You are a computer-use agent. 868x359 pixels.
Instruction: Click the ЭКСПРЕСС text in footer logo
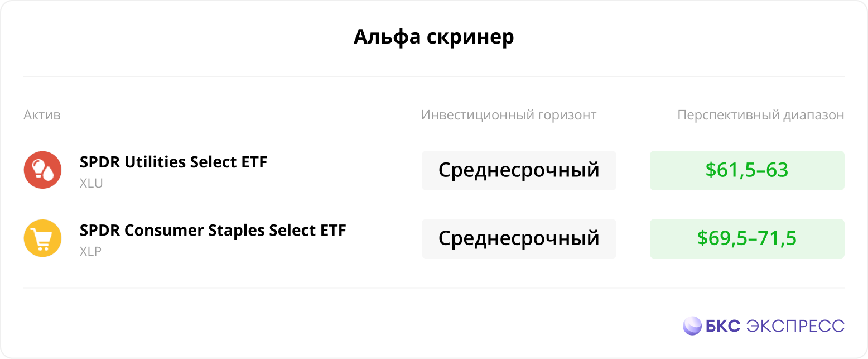pos(795,326)
